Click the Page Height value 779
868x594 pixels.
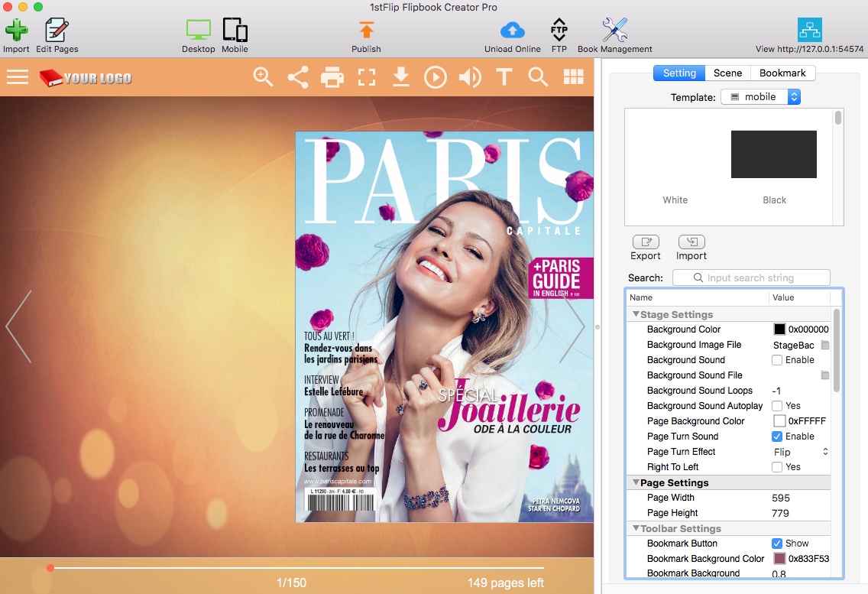[x=781, y=513]
